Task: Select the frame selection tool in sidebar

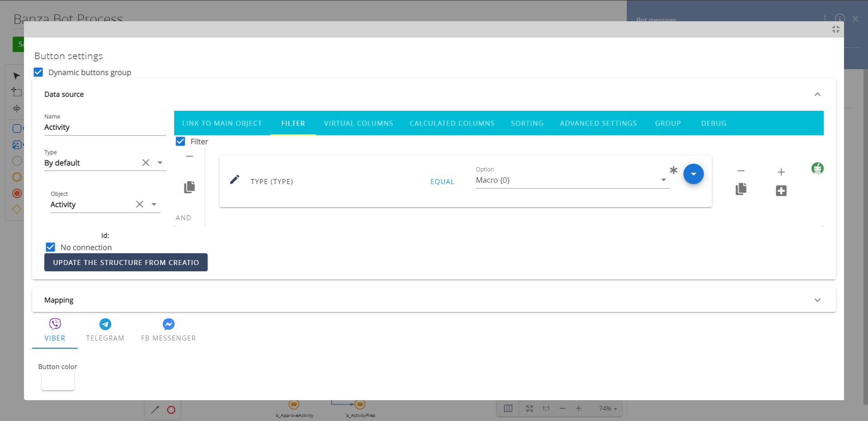Action: point(16,92)
